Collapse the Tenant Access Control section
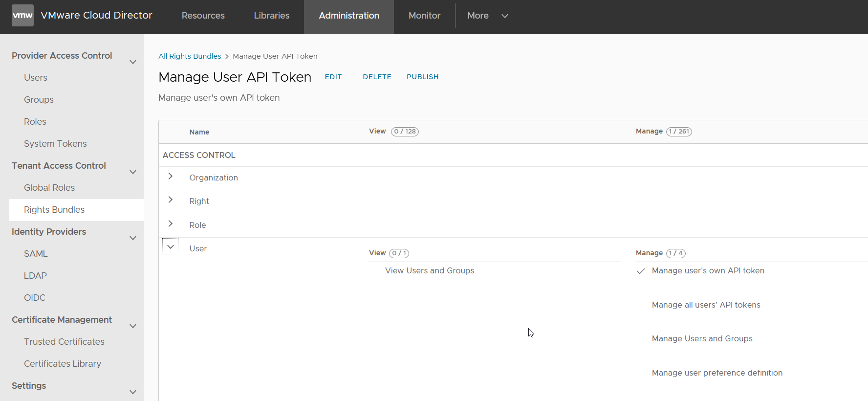Viewport: 868px width, 401px height. tap(132, 172)
